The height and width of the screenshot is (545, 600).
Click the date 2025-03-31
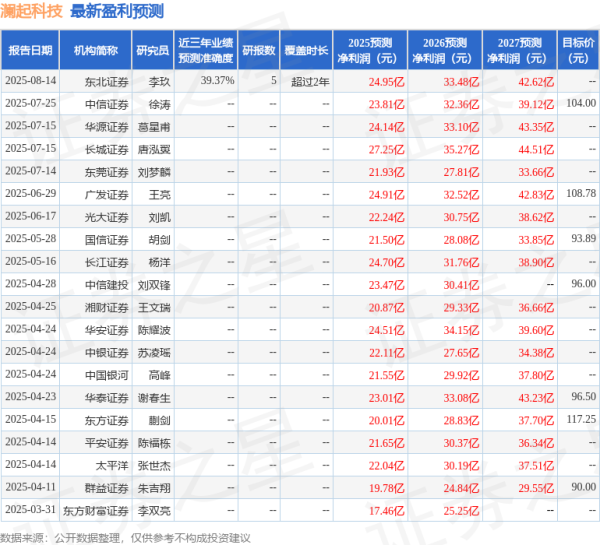pos(31,509)
